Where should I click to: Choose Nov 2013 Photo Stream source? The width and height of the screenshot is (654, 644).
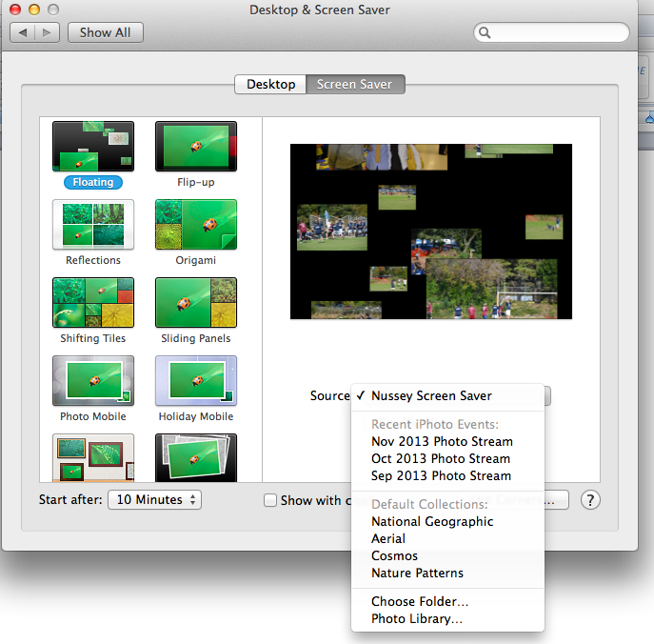(442, 441)
